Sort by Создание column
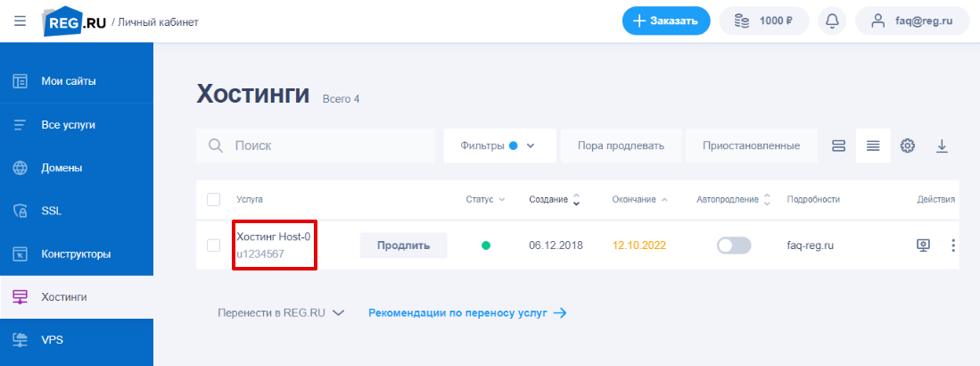Viewport: 980px width, 366px height. (555, 200)
